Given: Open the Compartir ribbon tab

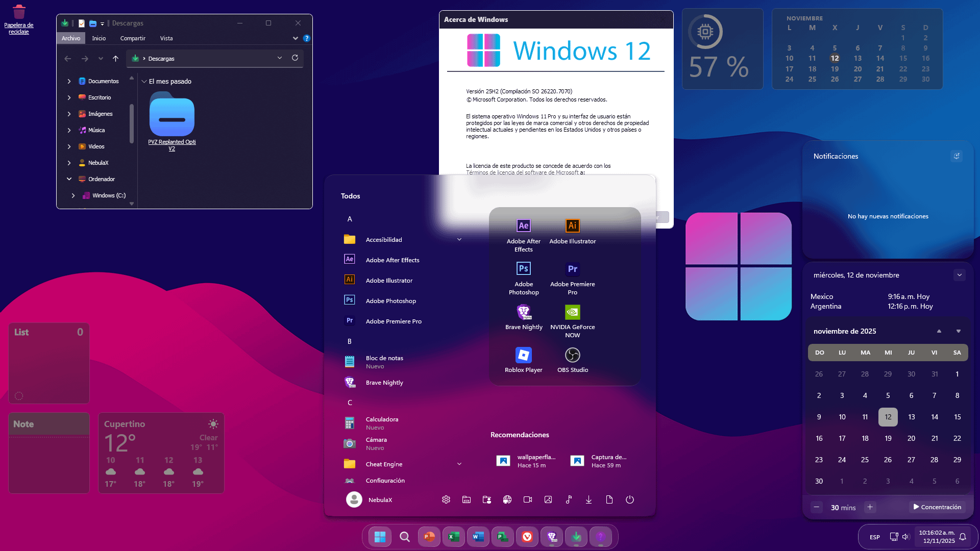Looking at the screenshot, I should tap(133, 38).
